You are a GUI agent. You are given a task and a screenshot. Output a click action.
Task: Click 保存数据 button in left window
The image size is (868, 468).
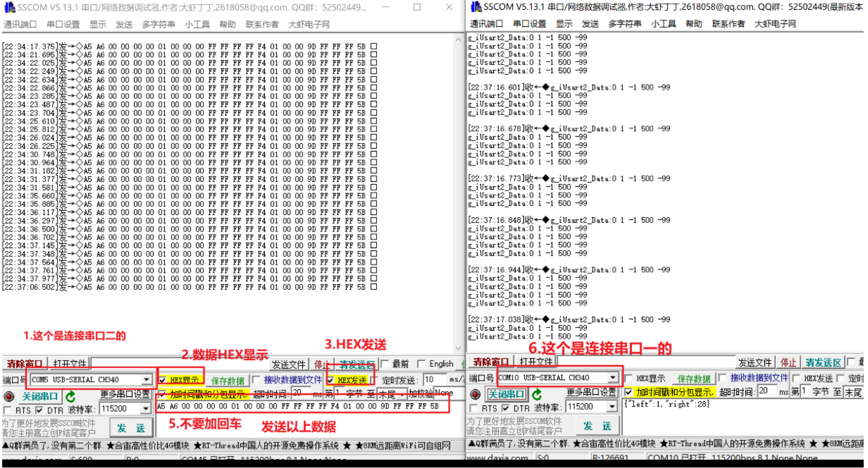228,381
